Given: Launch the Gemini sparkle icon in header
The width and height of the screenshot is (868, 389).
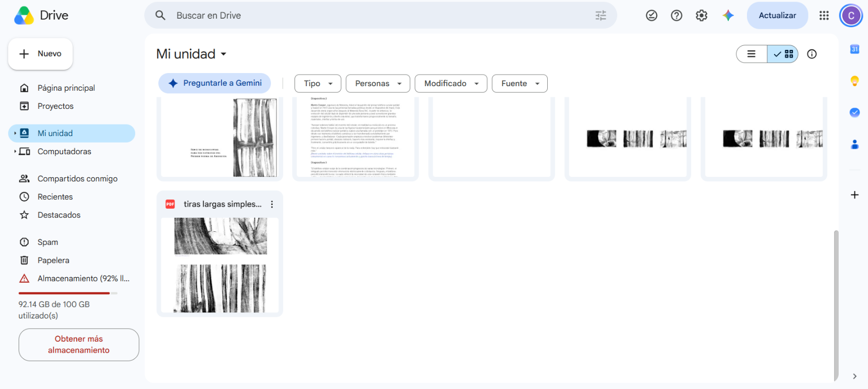Looking at the screenshot, I should coord(728,16).
